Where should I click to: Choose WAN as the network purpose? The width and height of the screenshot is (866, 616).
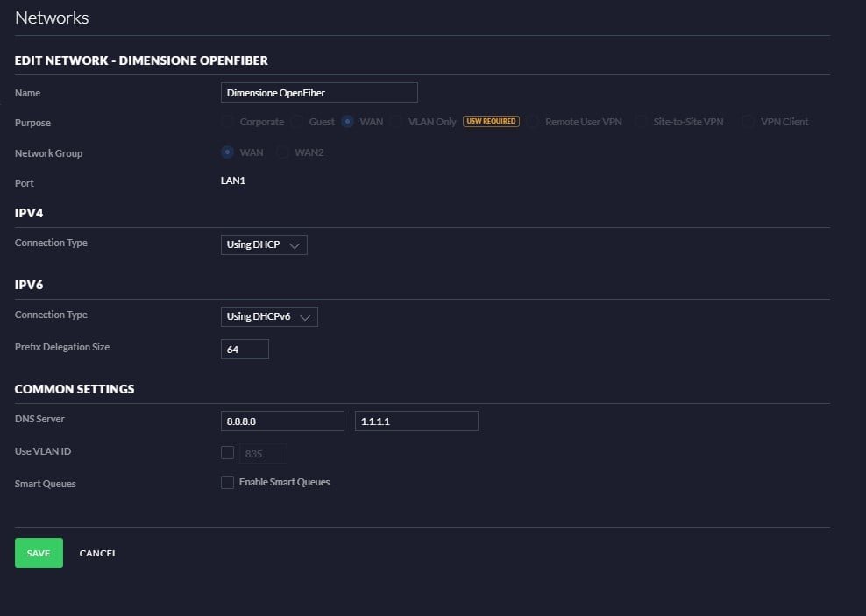[x=348, y=122]
